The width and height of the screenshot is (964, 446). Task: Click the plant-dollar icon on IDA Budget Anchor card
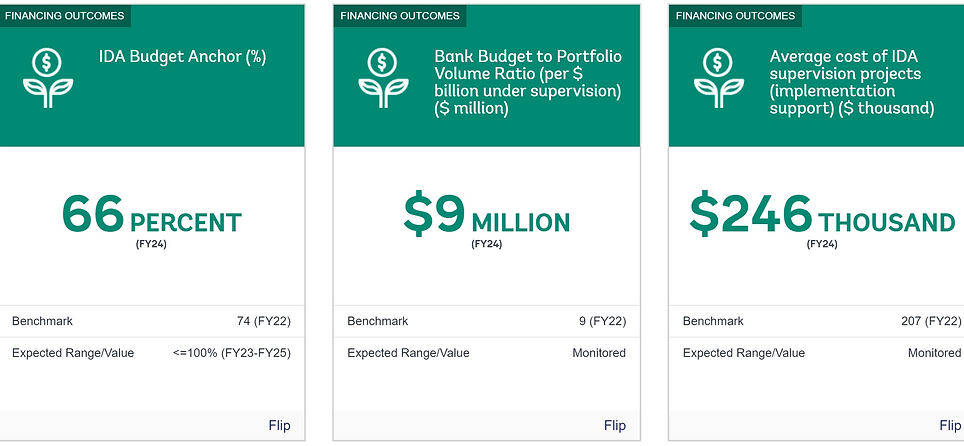49,78
